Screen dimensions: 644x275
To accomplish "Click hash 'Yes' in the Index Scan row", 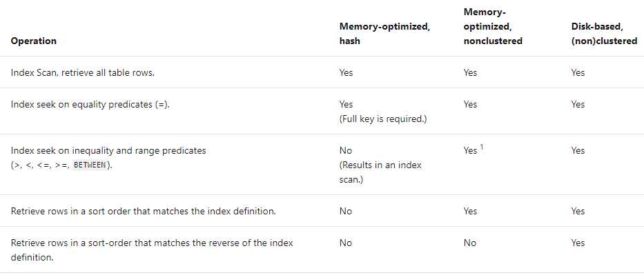I will [x=346, y=73].
